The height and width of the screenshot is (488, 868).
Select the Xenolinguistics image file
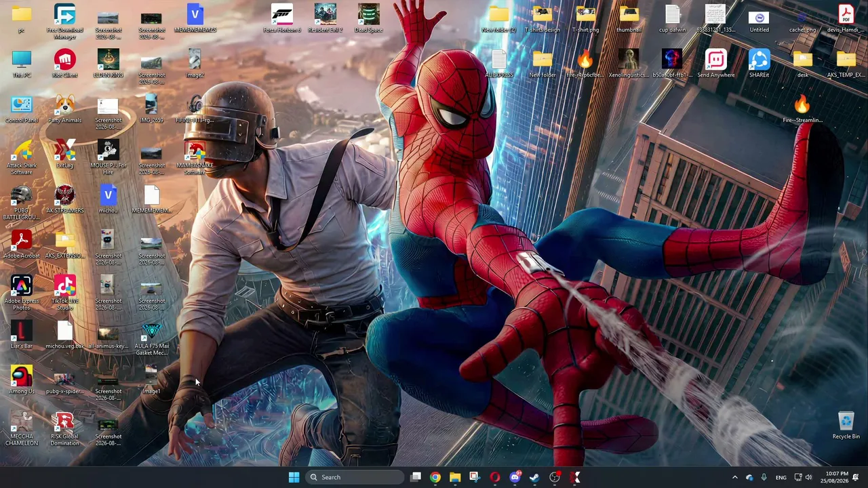(629, 64)
